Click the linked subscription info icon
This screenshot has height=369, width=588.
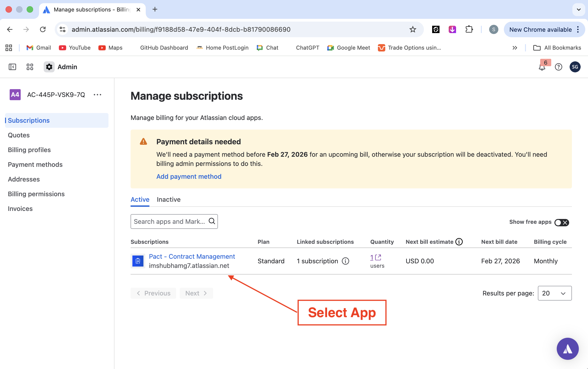[x=345, y=261]
